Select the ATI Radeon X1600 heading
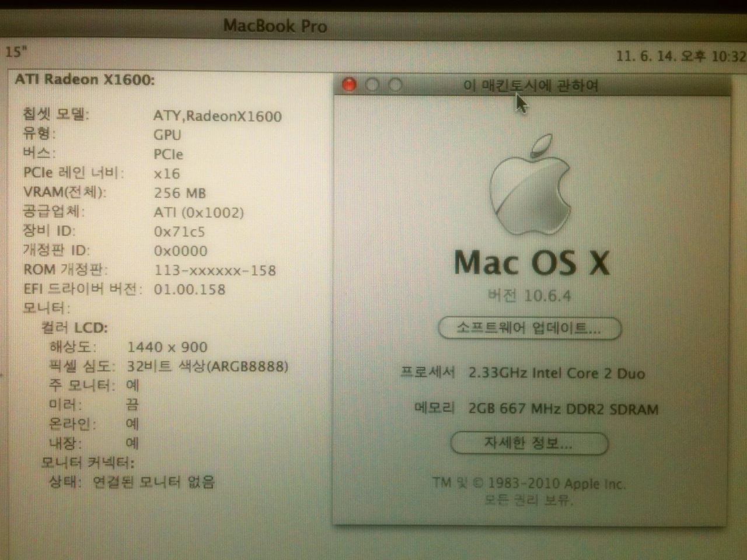 85,79
